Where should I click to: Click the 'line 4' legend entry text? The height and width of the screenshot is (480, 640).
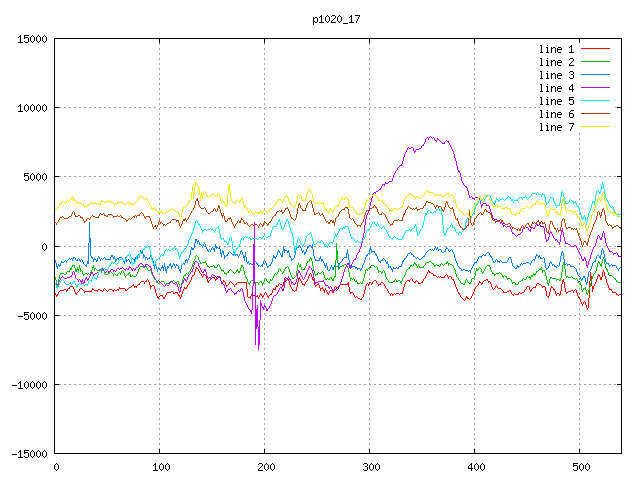tap(557, 88)
